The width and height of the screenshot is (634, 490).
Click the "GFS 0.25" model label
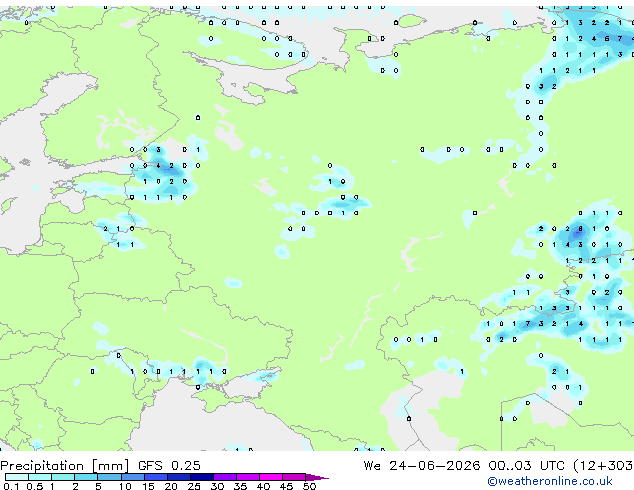click(x=169, y=466)
